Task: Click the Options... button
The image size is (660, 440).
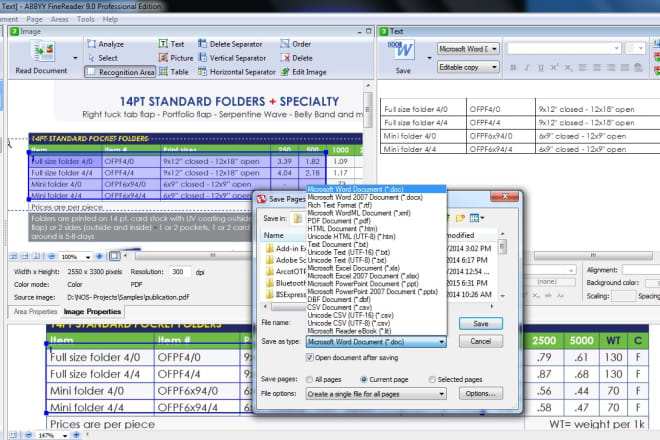Action: pos(480,393)
